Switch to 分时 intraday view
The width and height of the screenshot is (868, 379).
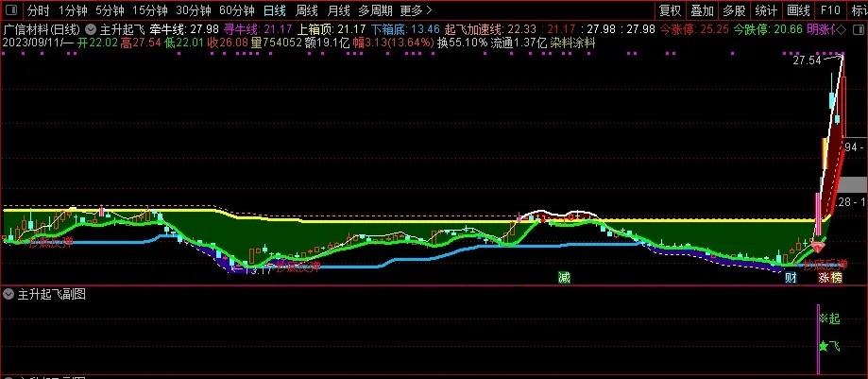point(38,10)
